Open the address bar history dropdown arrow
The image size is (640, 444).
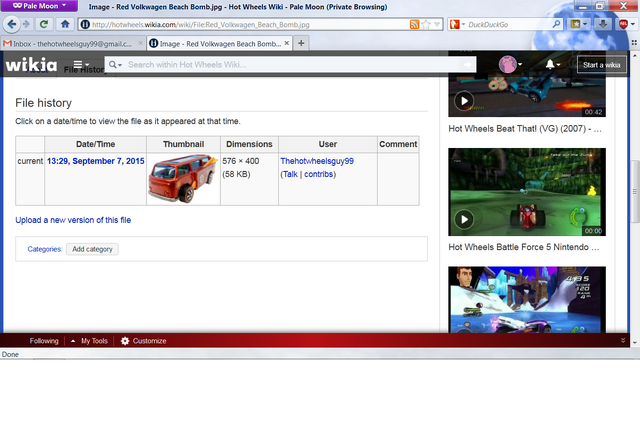437,24
